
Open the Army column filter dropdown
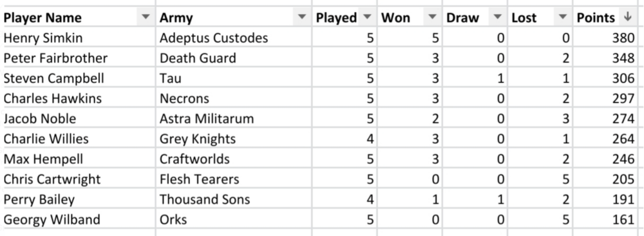click(302, 17)
